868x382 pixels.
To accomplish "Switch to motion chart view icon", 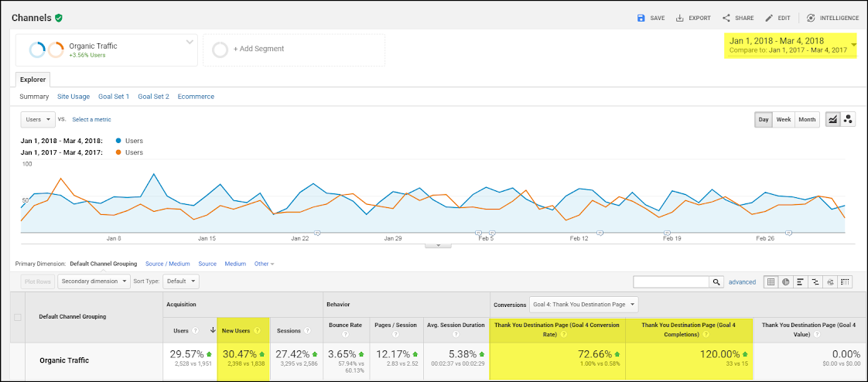I will 848,119.
